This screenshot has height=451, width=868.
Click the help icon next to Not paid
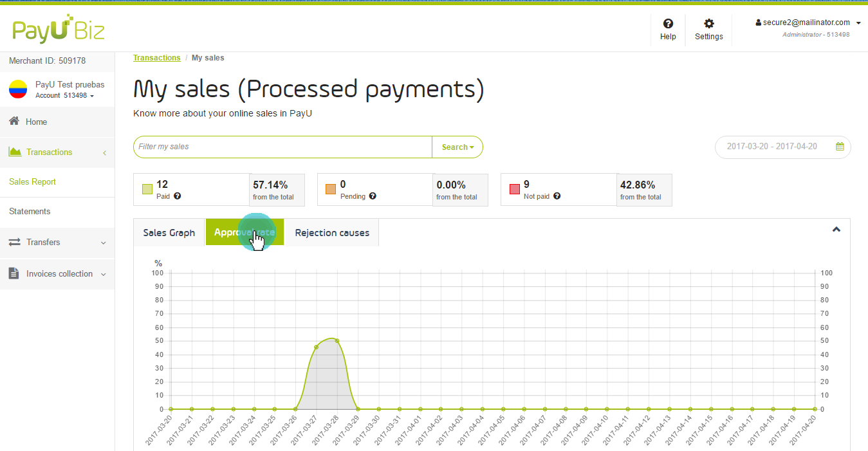[x=557, y=196]
